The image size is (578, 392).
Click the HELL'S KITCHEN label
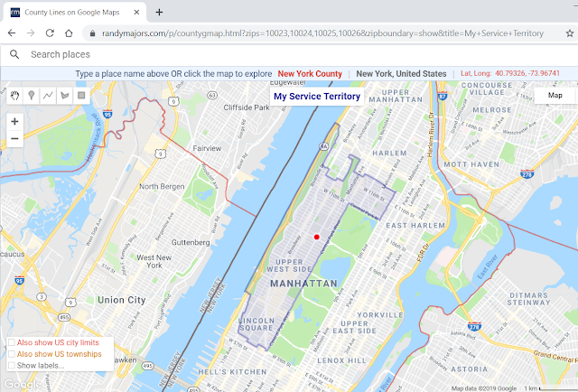[232, 372]
